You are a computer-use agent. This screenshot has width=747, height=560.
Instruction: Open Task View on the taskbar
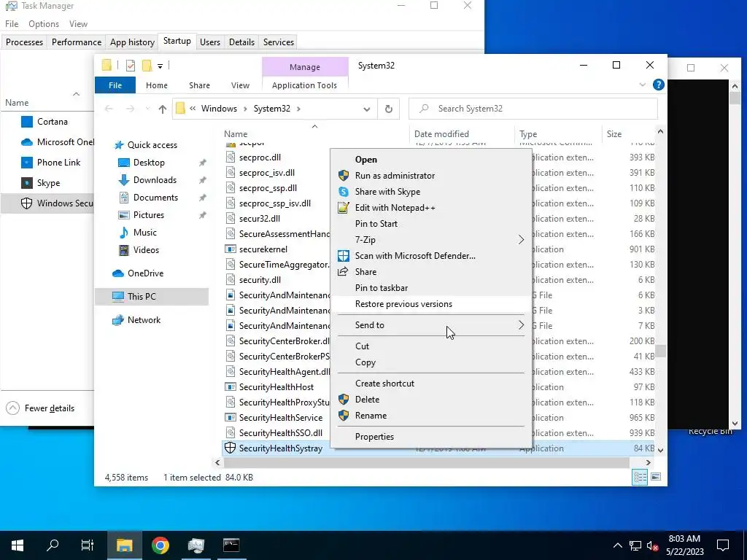[x=88, y=545]
